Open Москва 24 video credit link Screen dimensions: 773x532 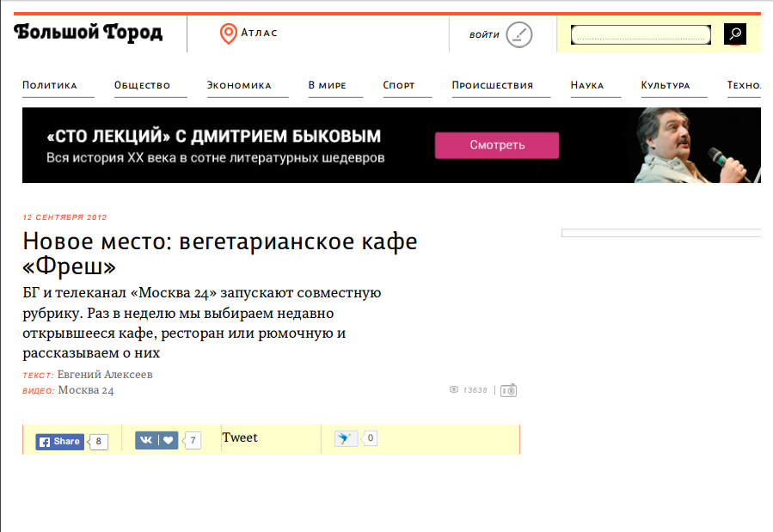pyautogui.click(x=86, y=390)
